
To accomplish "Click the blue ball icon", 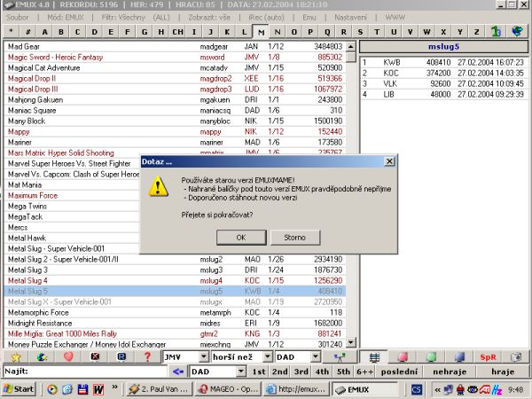I will pos(459,357).
